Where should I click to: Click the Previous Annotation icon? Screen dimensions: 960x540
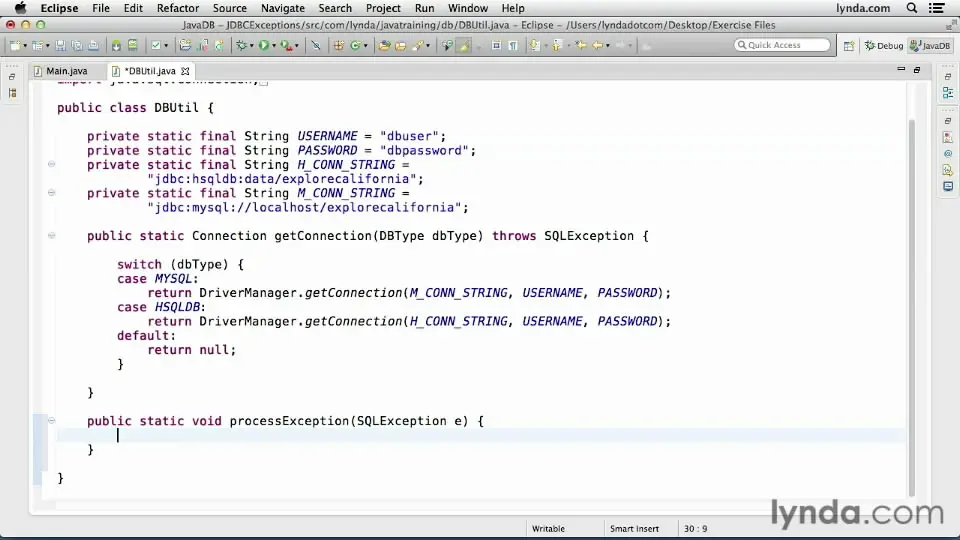[557, 45]
